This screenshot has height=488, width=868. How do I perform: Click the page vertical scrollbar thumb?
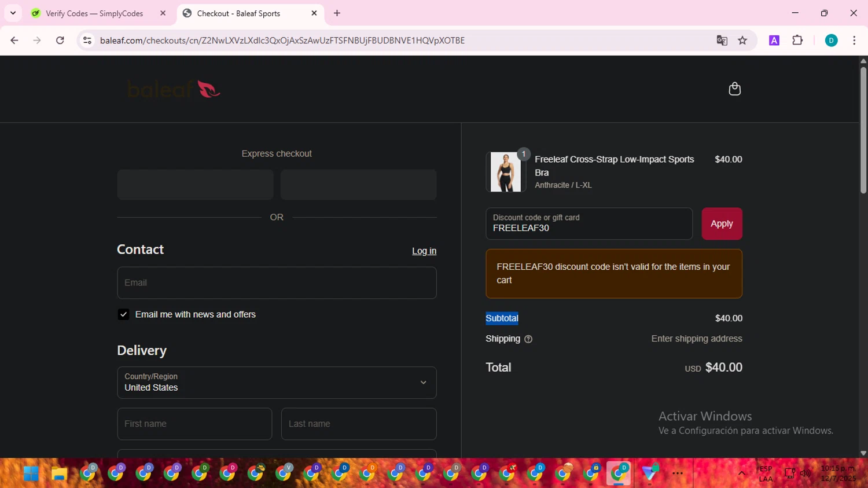[x=863, y=130]
